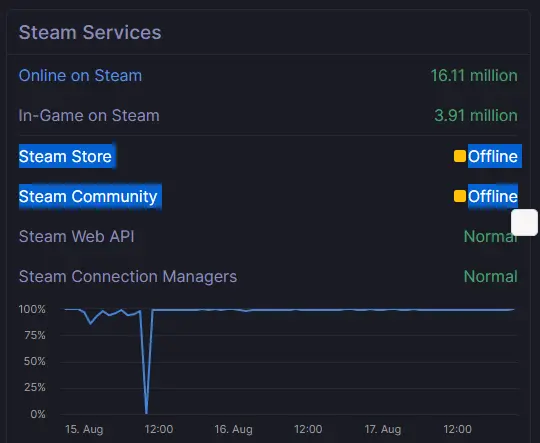Viewport: 540px width, 443px height.
Task: Click the white square popup button
Action: point(525,223)
